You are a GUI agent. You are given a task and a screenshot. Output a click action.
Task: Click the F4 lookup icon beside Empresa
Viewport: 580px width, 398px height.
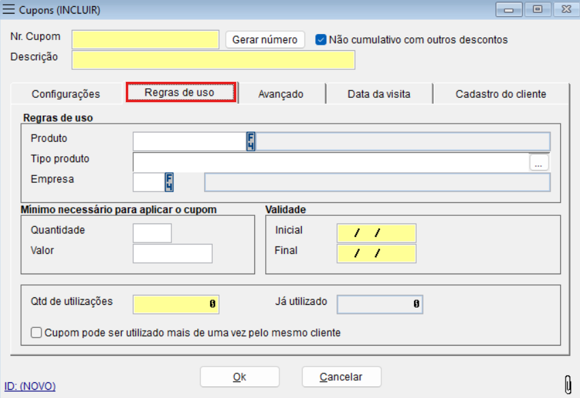(x=169, y=182)
